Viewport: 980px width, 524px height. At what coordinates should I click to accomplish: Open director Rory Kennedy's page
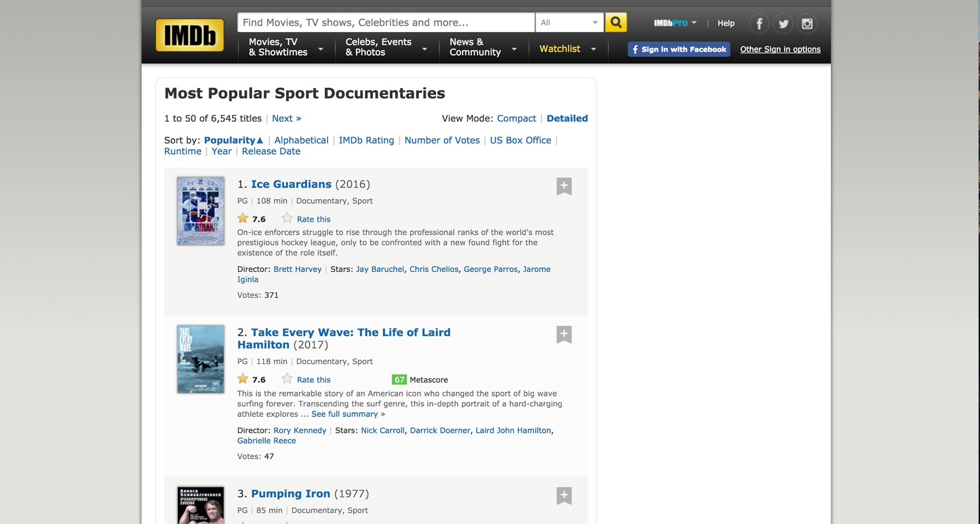300,430
